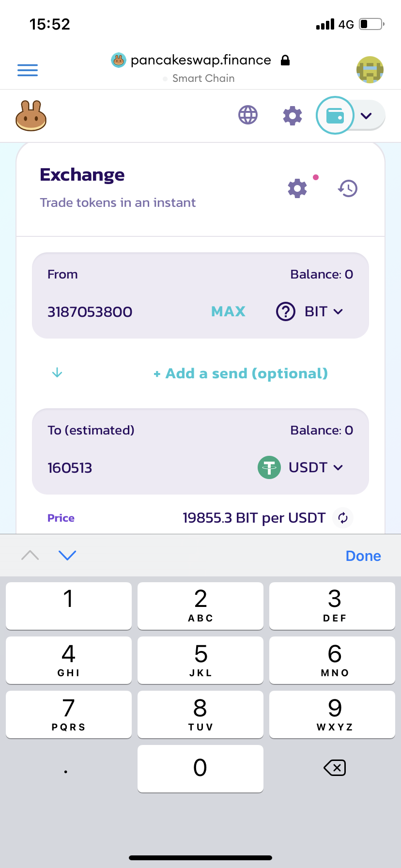
Task: Switch tokens with the down arrow
Action: pyautogui.click(x=57, y=372)
